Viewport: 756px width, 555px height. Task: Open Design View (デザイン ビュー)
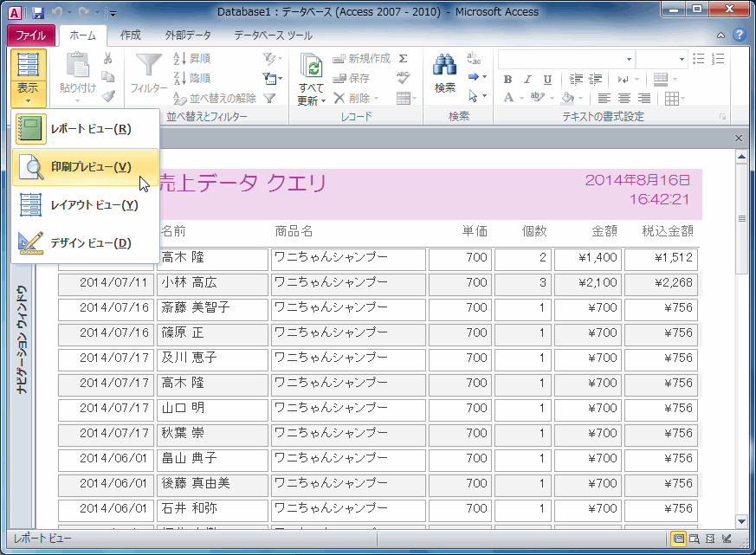[85, 243]
